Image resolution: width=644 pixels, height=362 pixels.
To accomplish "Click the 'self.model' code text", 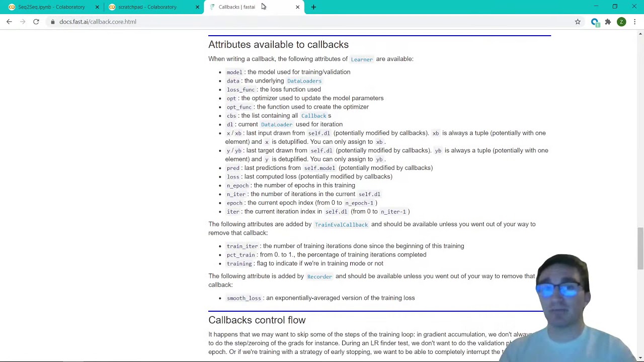I will point(319,168).
